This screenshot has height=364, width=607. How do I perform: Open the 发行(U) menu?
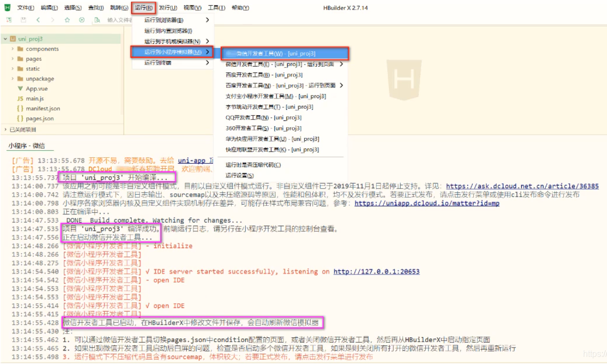click(168, 8)
